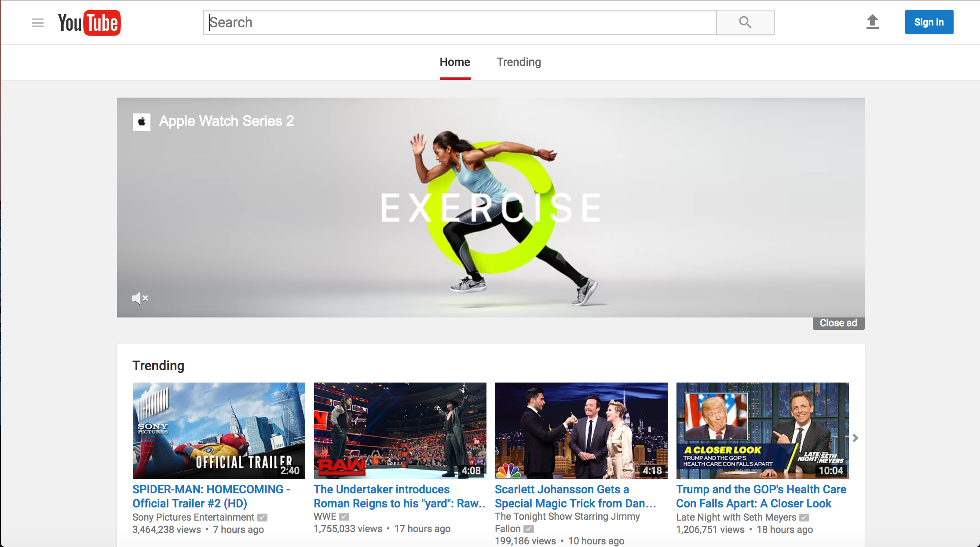Click the YouTube logo
The height and width of the screenshot is (547, 980).
[x=89, y=23]
